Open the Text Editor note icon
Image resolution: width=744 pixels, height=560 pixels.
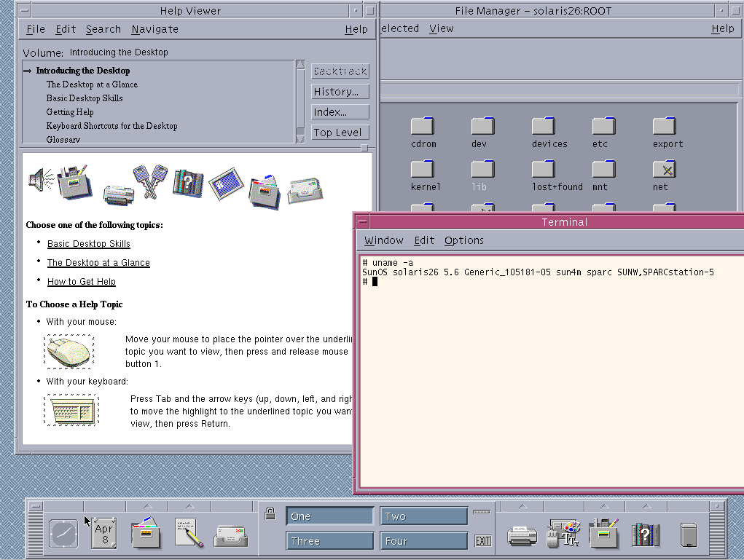coord(188,534)
